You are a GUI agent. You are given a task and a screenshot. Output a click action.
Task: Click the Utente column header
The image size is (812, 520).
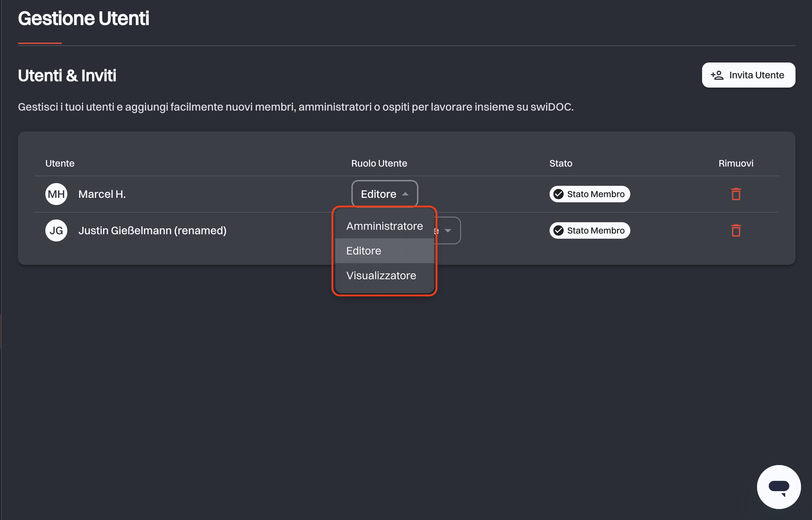[60, 163]
